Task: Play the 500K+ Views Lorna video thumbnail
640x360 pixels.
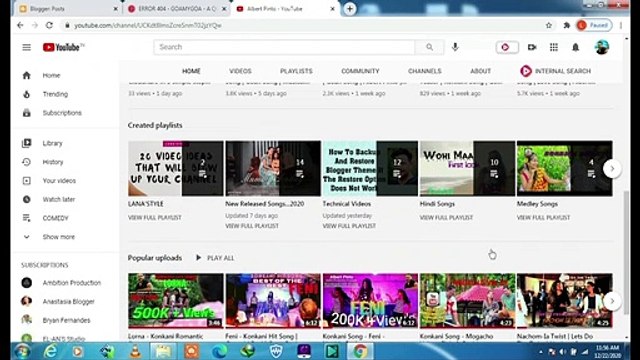Action: point(176,301)
